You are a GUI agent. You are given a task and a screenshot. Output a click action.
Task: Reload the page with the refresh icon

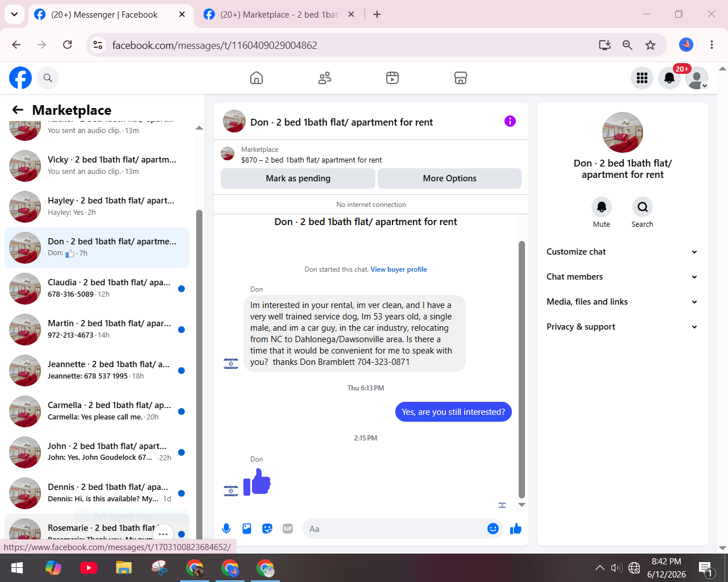(x=67, y=45)
